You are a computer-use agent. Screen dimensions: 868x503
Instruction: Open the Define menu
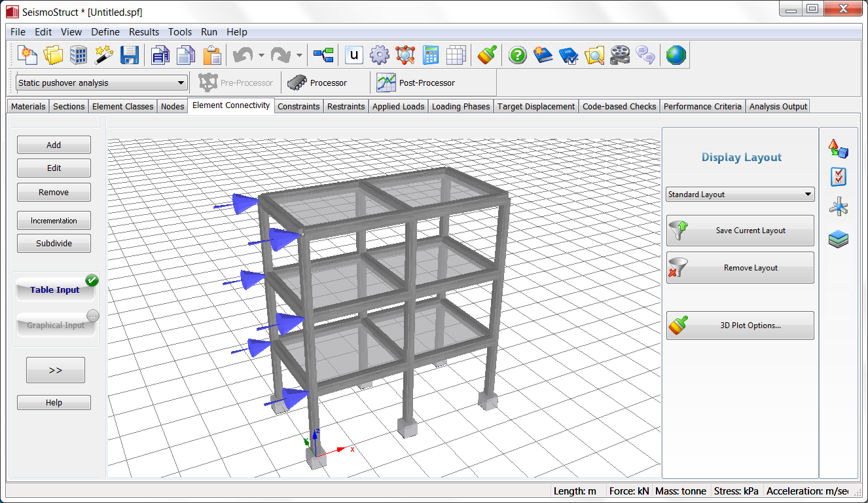(105, 32)
